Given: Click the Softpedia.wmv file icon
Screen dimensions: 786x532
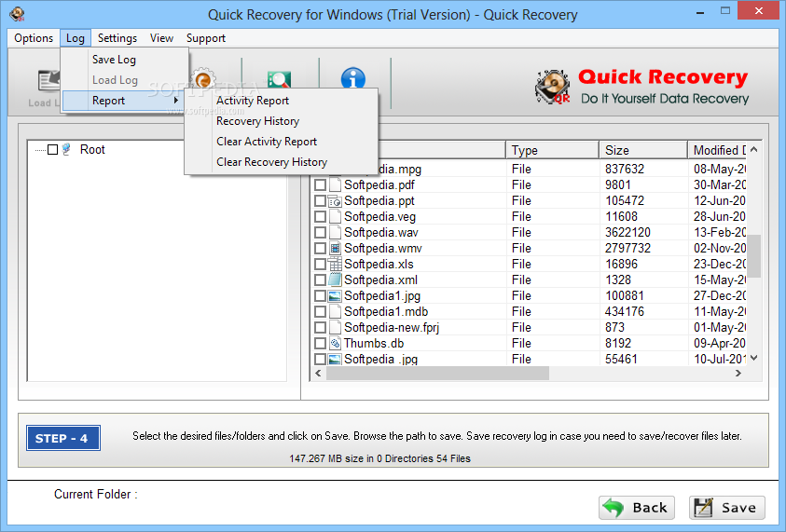Looking at the screenshot, I should (335, 249).
